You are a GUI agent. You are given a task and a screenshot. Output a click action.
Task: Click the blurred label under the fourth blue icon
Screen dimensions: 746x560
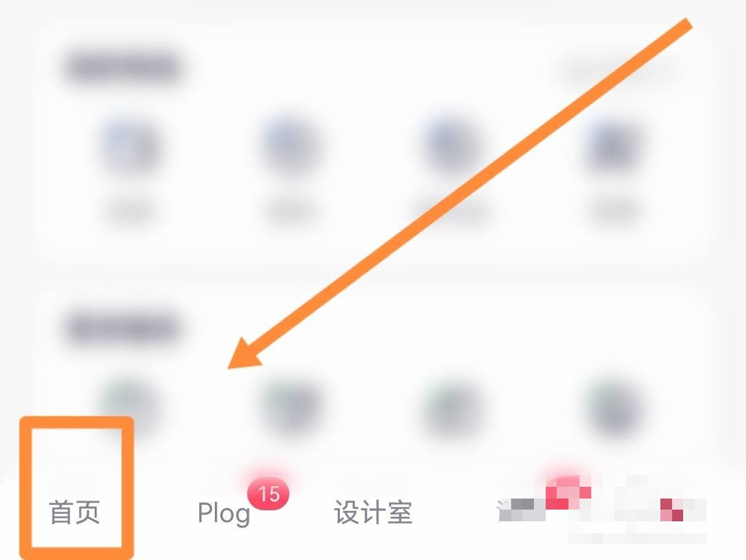[x=613, y=211]
